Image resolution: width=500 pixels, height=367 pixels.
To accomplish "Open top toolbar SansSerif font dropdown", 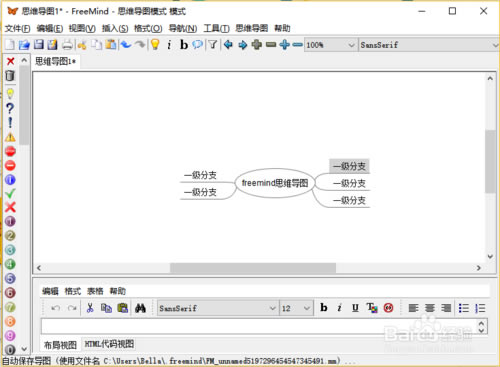I will pyautogui.click(x=429, y=45).
